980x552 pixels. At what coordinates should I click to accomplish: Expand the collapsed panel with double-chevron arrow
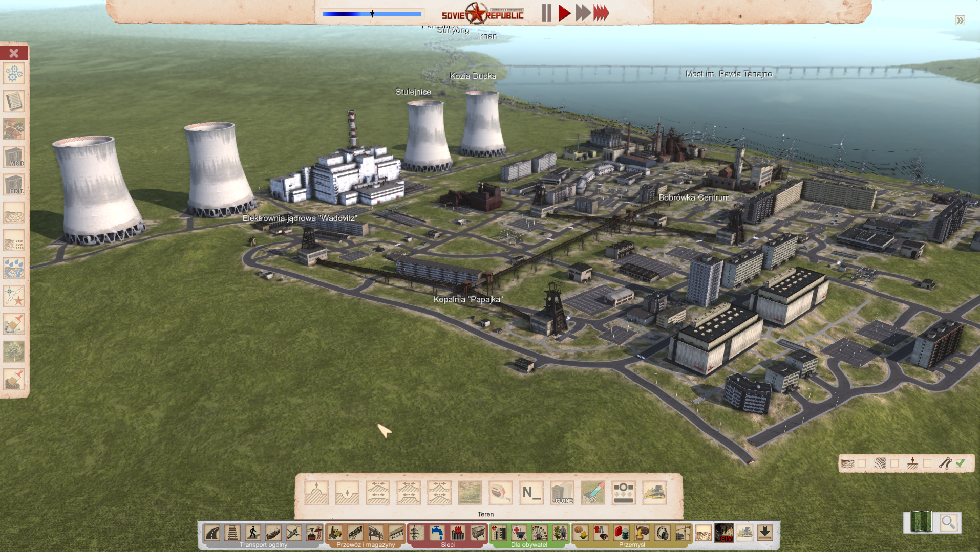coord(960,20)
